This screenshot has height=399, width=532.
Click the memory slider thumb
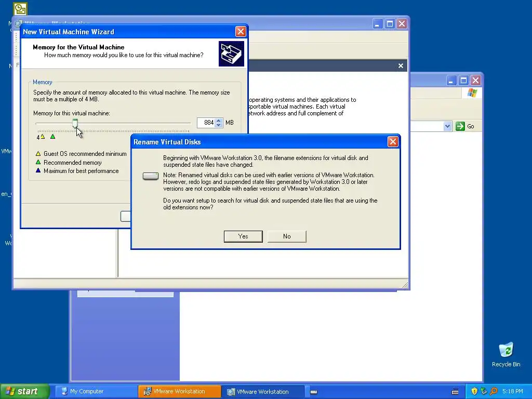click(75, 124)
